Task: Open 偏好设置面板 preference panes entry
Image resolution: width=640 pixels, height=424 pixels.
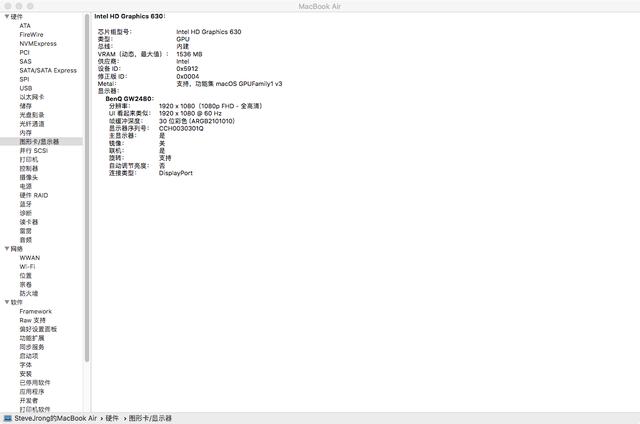Action: point(38,329)
